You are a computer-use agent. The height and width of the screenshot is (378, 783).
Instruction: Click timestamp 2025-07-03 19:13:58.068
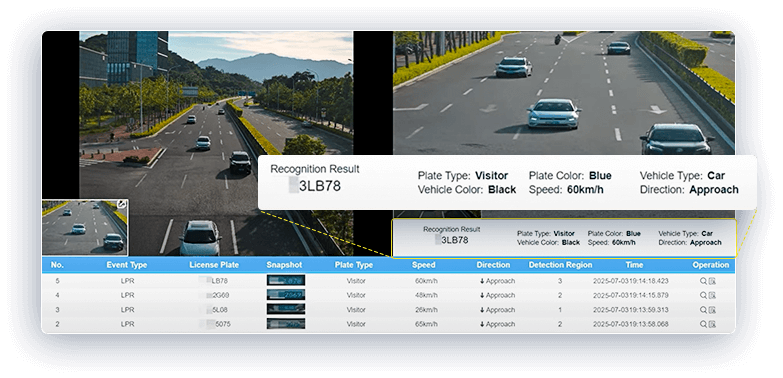click(x=631, y=325)
